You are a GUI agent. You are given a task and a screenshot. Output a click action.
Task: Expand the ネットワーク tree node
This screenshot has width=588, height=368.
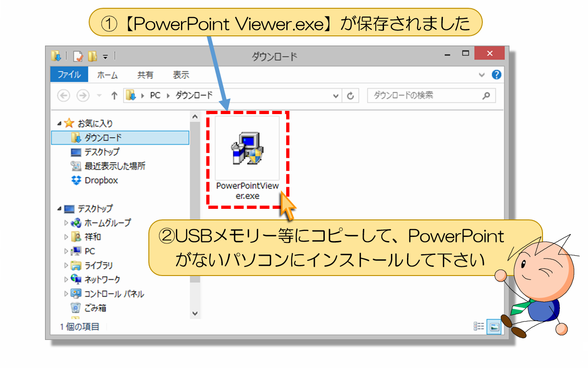tap(67, 280)
